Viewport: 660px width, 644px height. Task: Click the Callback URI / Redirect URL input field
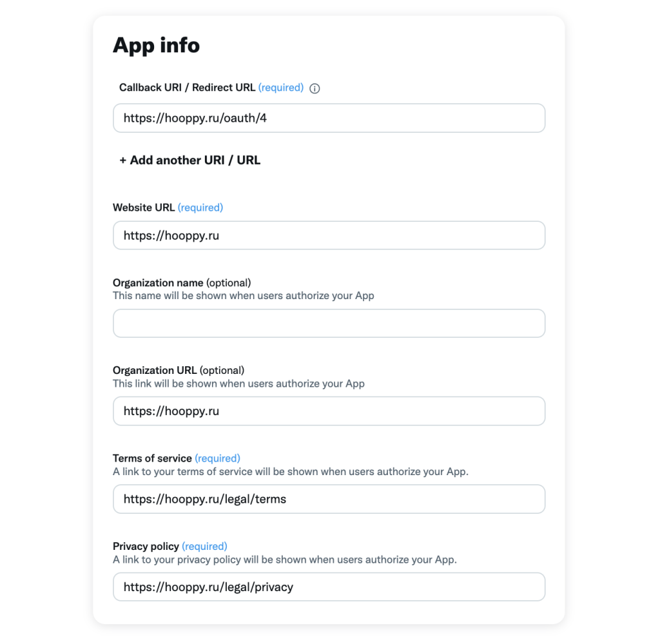pos(329,119)
